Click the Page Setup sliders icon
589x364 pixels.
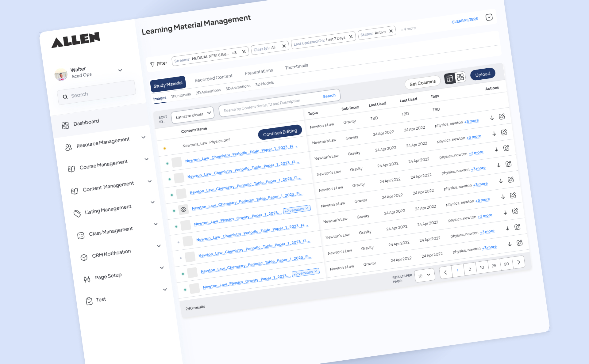click(x=87, y=279)
